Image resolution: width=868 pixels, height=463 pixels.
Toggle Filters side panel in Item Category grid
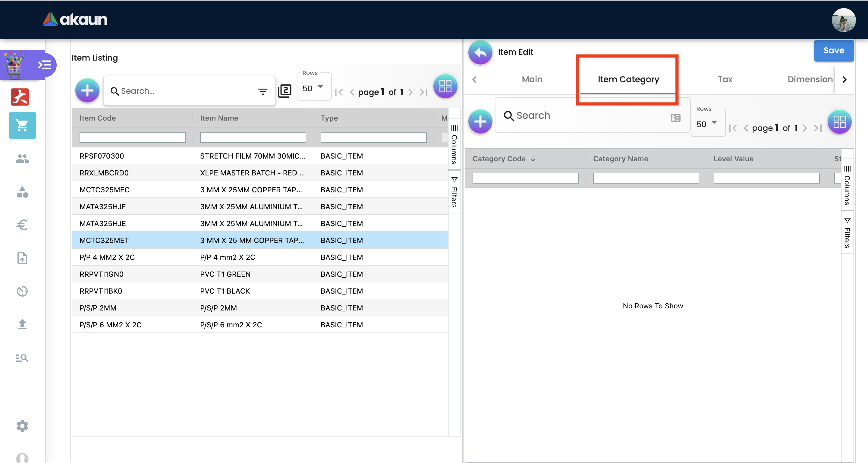pos(847,233)
